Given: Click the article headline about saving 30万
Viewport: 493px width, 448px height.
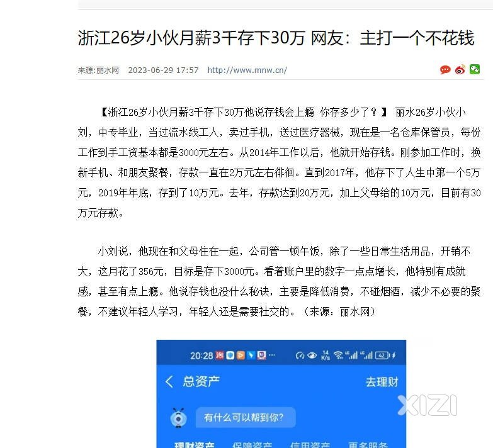Looking at the screenshot, I should click(x=276, y=38).
